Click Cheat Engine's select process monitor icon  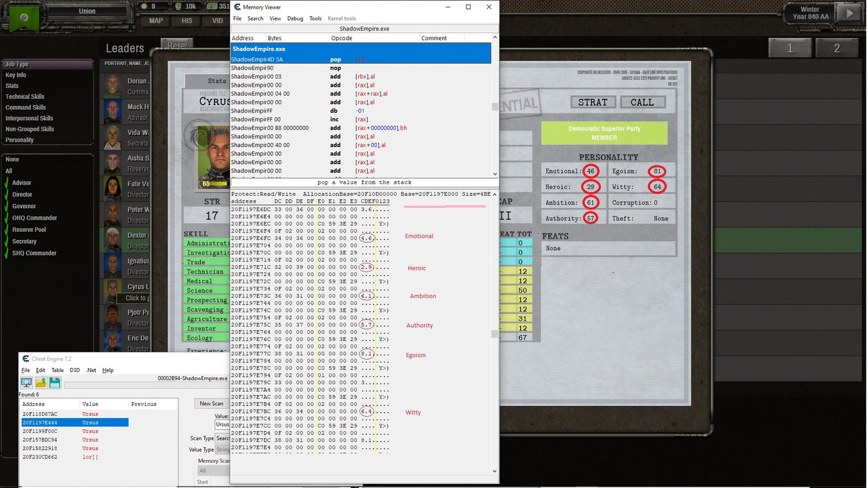pyautogui.click(x=26, y=383)
